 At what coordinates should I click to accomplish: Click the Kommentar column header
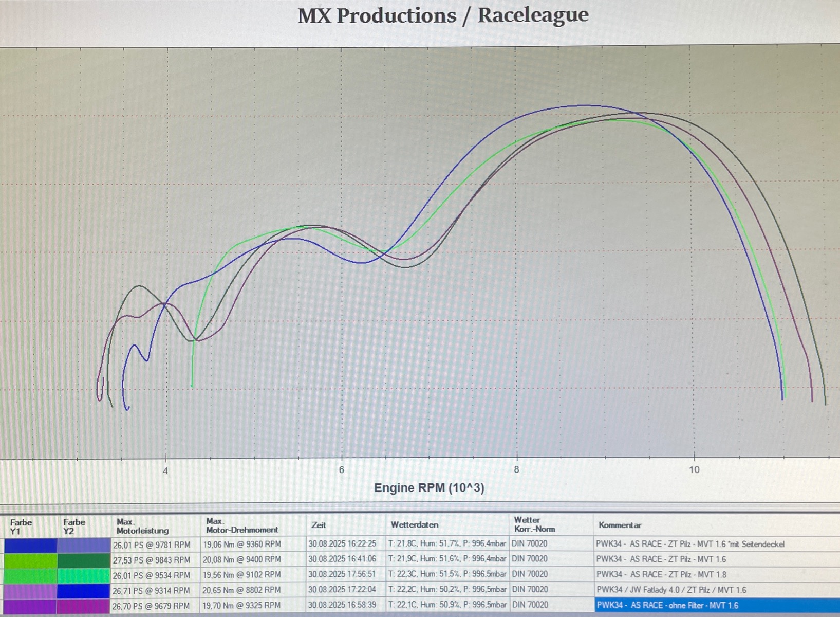(x=620, y=525)
